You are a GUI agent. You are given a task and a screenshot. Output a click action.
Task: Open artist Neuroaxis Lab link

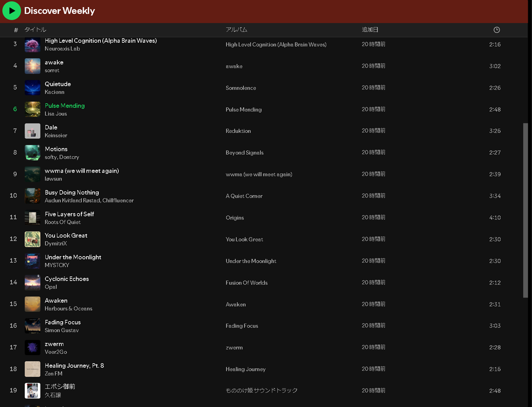(x=62, y=49)
